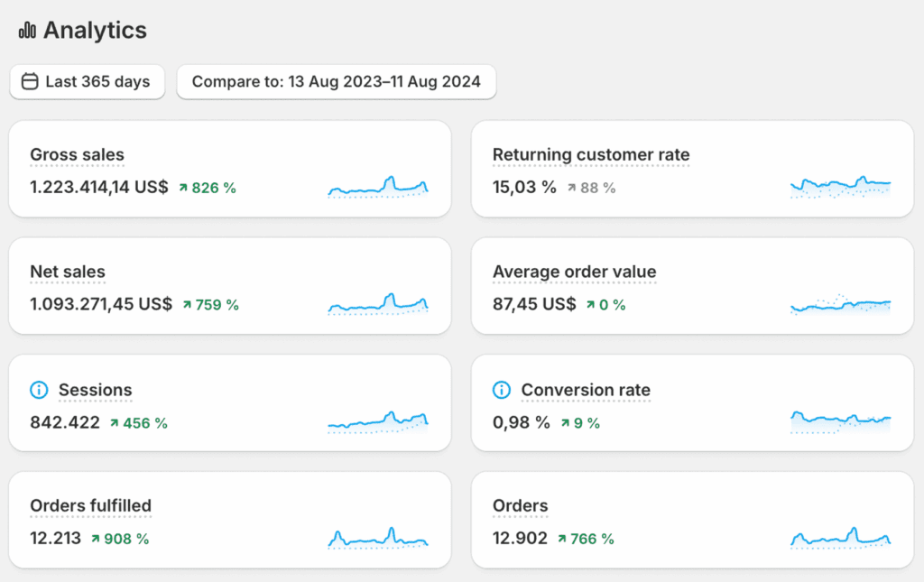The width and height of the screenshot is (924, 582).
Task: Select the Sessions metric title
Action: [95, 390]
